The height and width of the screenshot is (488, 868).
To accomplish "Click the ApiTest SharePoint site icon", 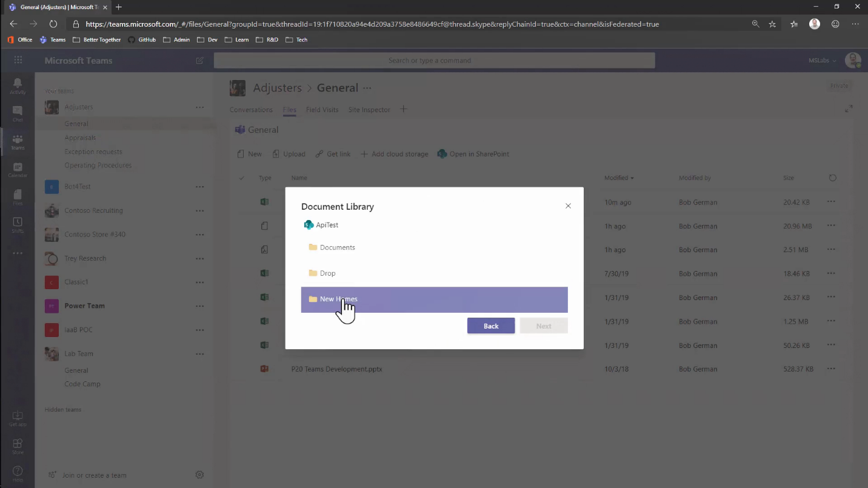I will pos(309,225).
